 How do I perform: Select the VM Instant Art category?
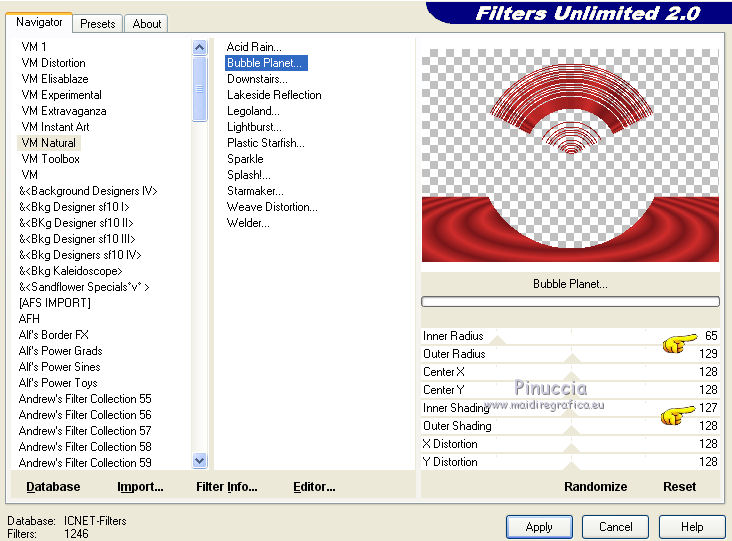55,127
